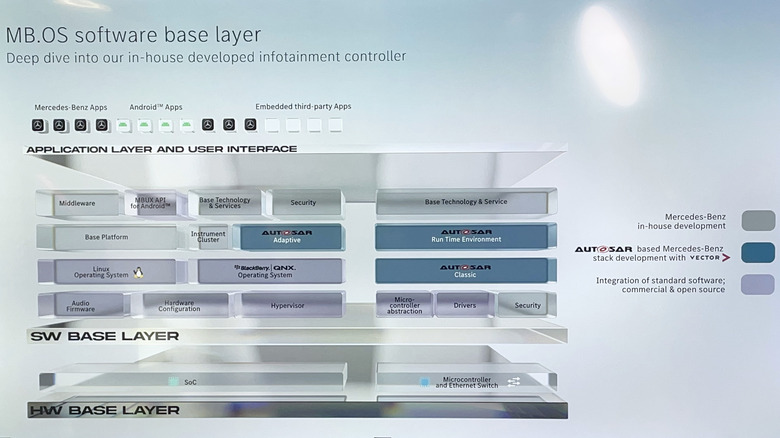Click the 'SW BASE LAYER' heading

tap(104, 336)
